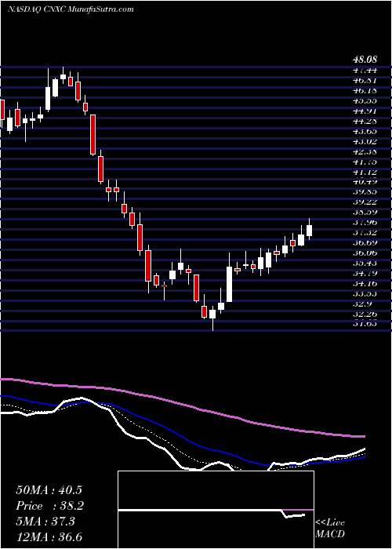The width and height of the screenshot is (392, 549).
Task: Select the 32.9 price axis label
Action: tap(362, 304)
